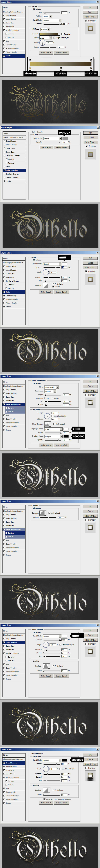Click the gray Color Overlay swatch labeled #979797
This screenshot has height=868, width=100.
point(65,138)
